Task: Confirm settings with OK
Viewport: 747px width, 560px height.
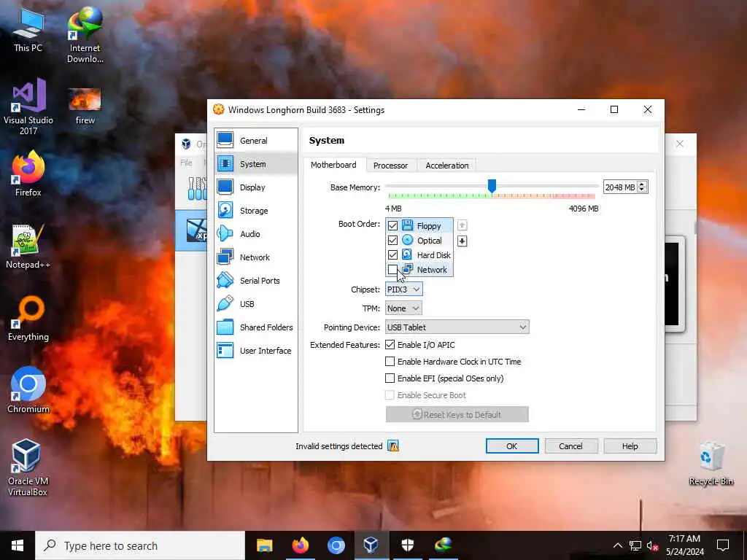Action: 512,446
